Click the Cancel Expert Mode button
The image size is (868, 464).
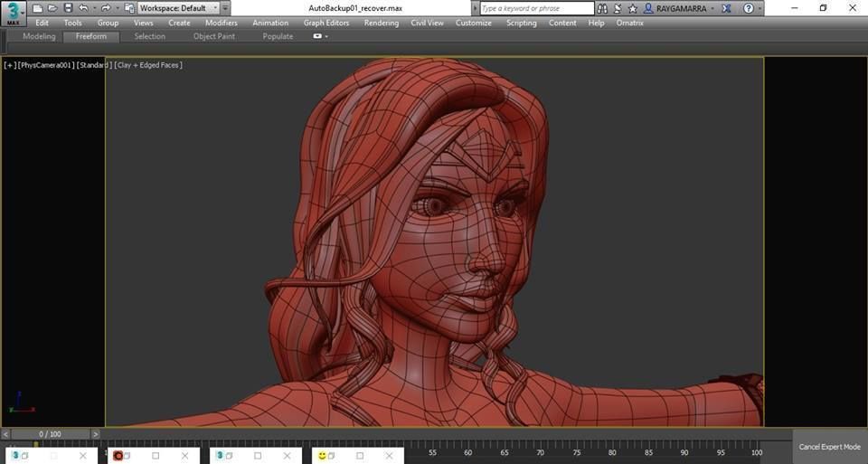pyautogui.click(x=830, y=446)
